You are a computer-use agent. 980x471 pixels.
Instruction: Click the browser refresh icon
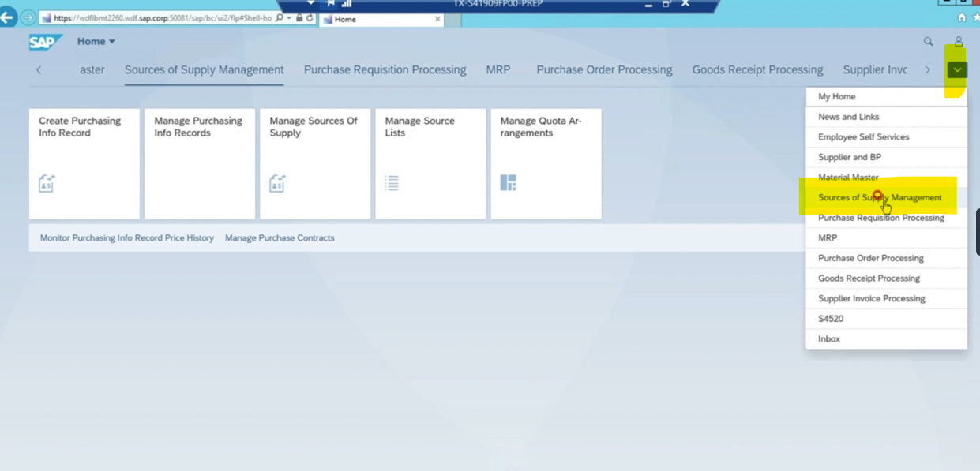(309, 18)
